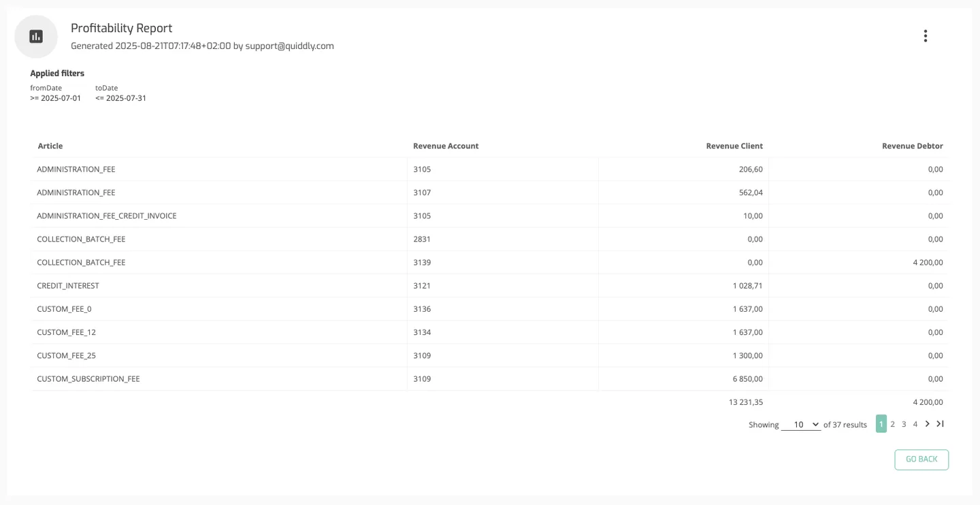Image resolution: width=980 pixels, height=505 pixels.
Task: Click the Revenue Client column header
Action: pyautogui.click(x=734, y=146)
